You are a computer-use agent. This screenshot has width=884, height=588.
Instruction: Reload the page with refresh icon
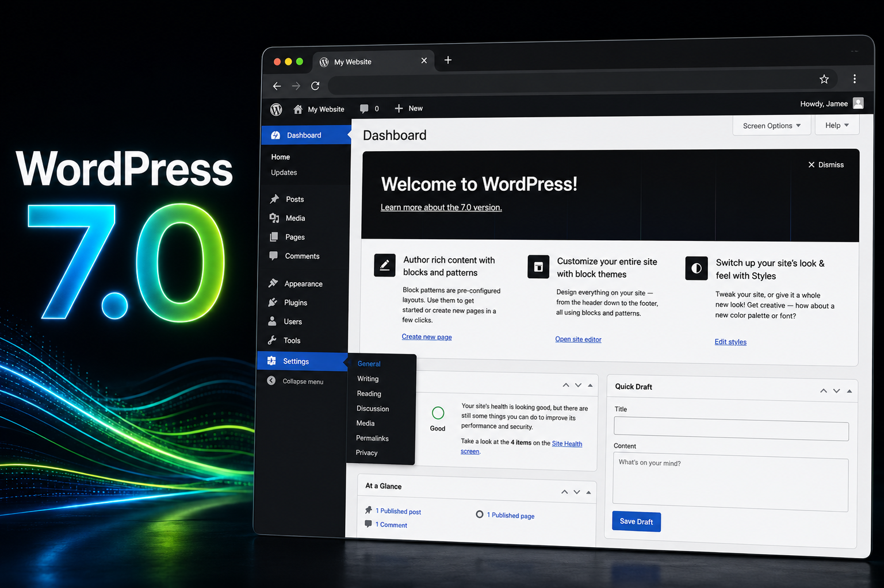(x=315, y=86)
